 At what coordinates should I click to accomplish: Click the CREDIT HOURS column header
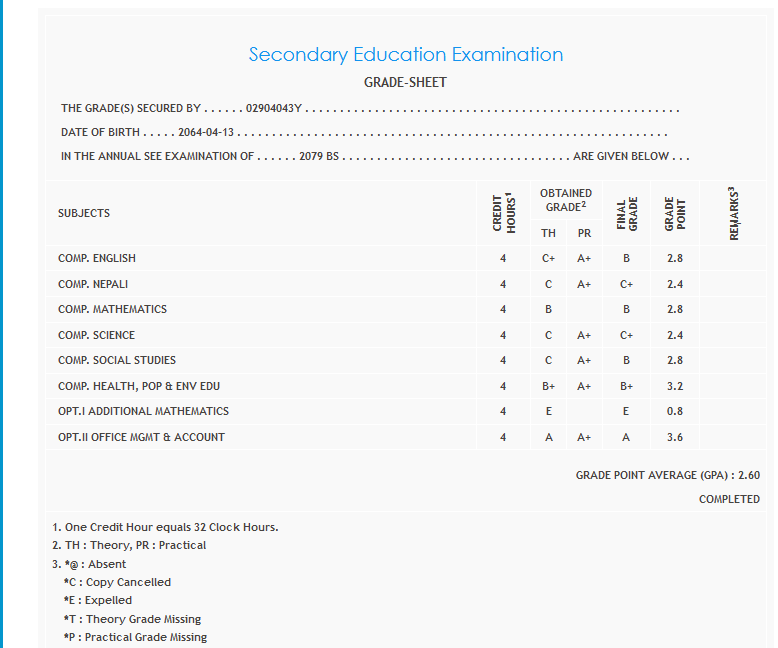click(x=503, y=213)
